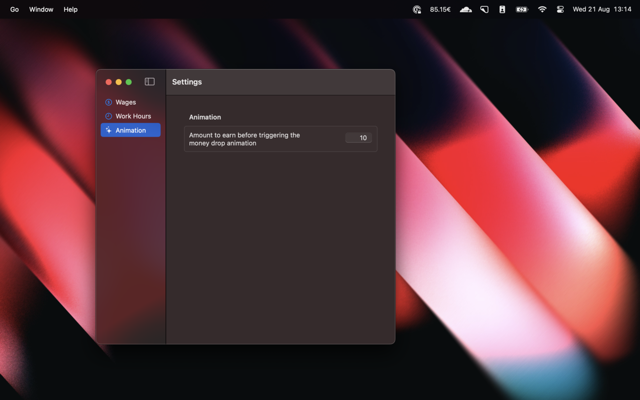Screen dimensions: 640x400
Task: Click the 'Amount to earn before triggering' description
Action: [244, 139]
